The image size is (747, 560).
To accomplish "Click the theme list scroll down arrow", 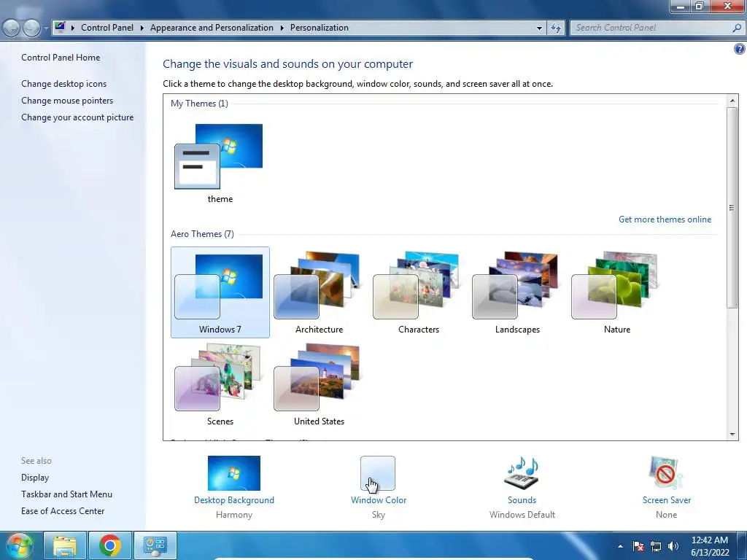I will coord(732,434).
